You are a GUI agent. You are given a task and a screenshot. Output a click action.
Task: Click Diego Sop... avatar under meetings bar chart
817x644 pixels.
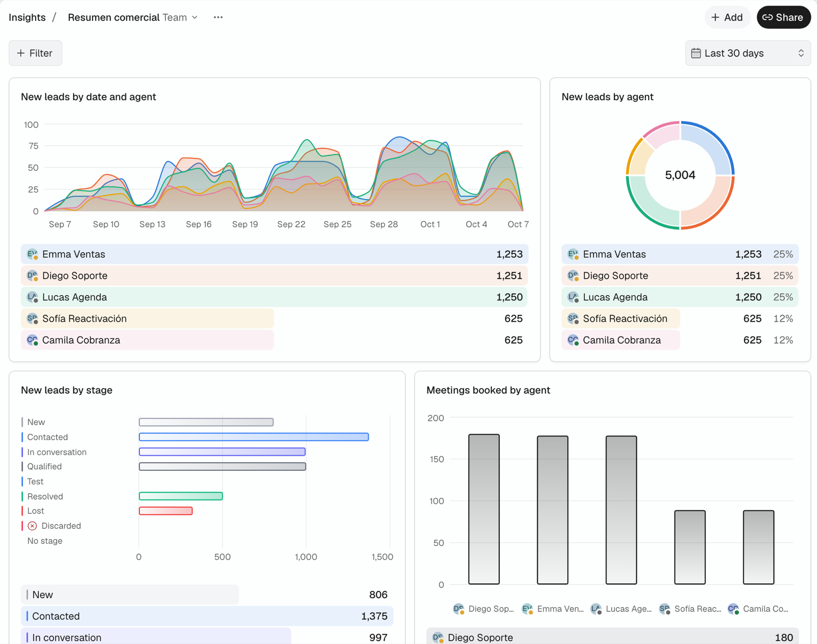pos(459,609)
